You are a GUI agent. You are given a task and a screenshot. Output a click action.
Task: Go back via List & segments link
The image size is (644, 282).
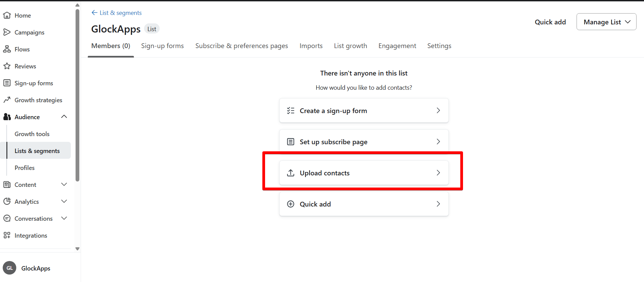point(117,13)
